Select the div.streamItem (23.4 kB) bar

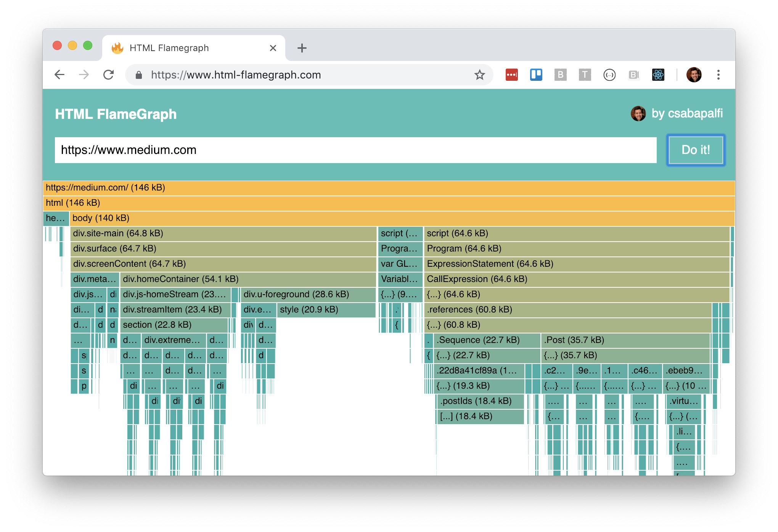point(175,310)
